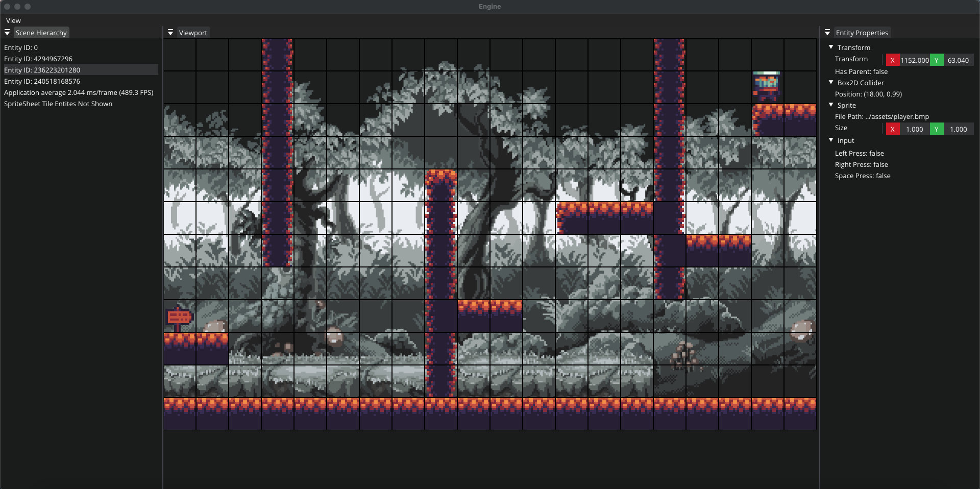Select the Viewport tab
The width and height of the screenshot is (980, 489).
coord(193,33)
